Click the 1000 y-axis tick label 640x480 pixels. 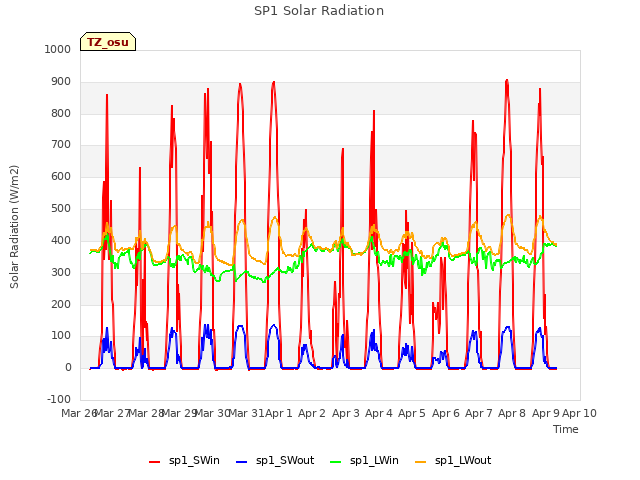pos(58,49)
